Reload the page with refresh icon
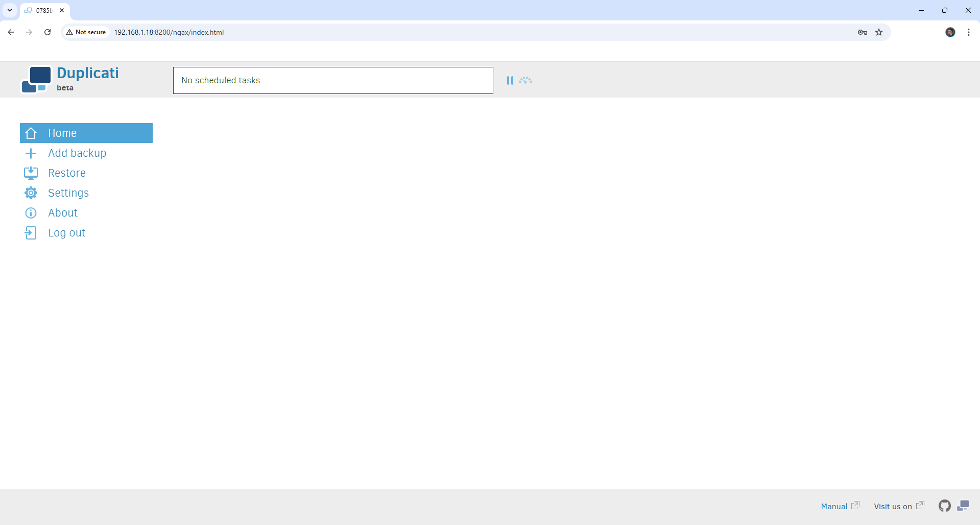 pyautogui.click(x=47, y=32)
